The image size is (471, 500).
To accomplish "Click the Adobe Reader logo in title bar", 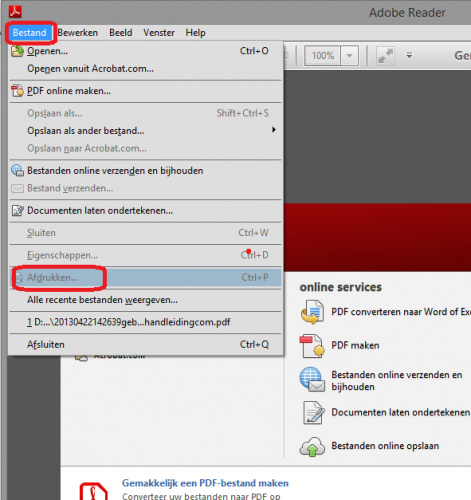I will coord(15,12).
